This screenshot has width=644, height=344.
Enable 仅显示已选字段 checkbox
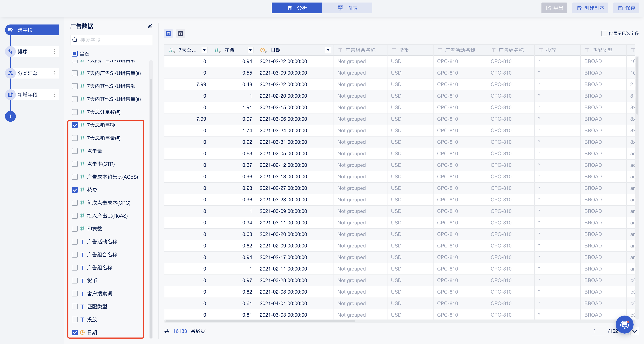(x=604, y=33)
